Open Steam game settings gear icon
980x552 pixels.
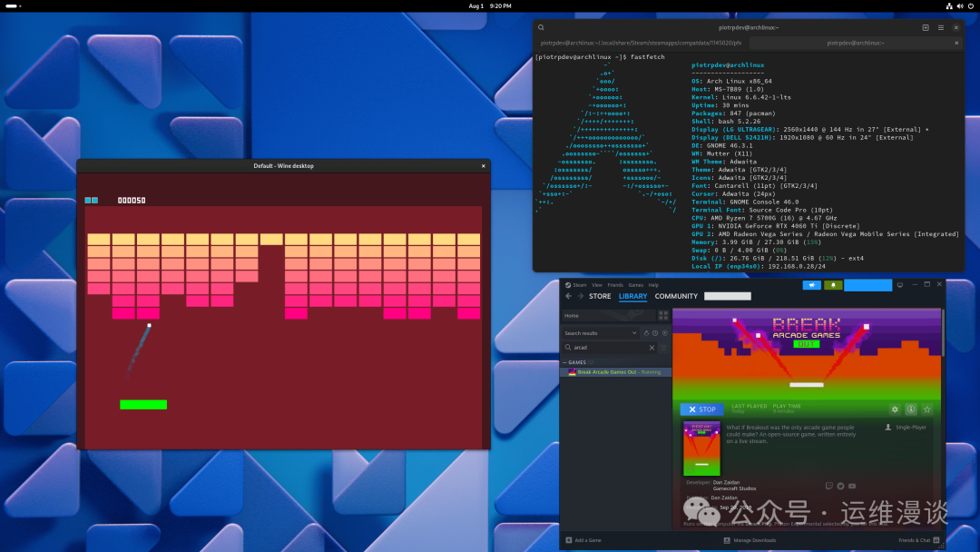pos(895,409)
